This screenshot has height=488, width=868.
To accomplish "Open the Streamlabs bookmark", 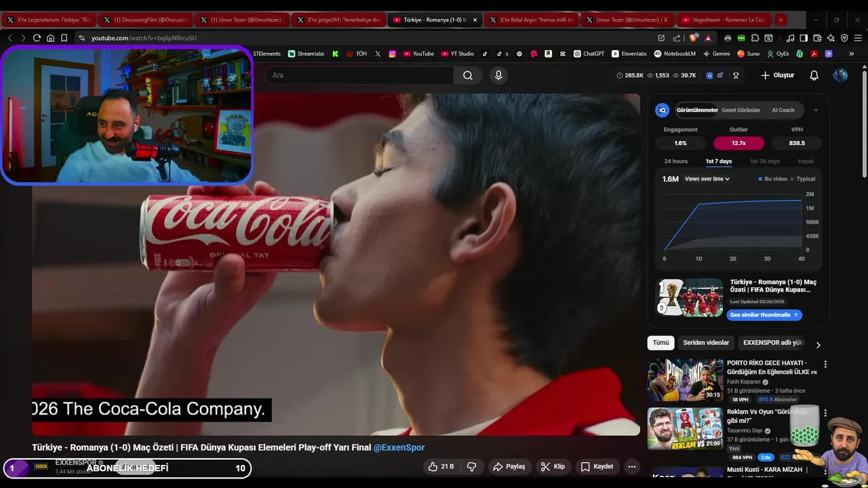I will [x=306, y=54].
